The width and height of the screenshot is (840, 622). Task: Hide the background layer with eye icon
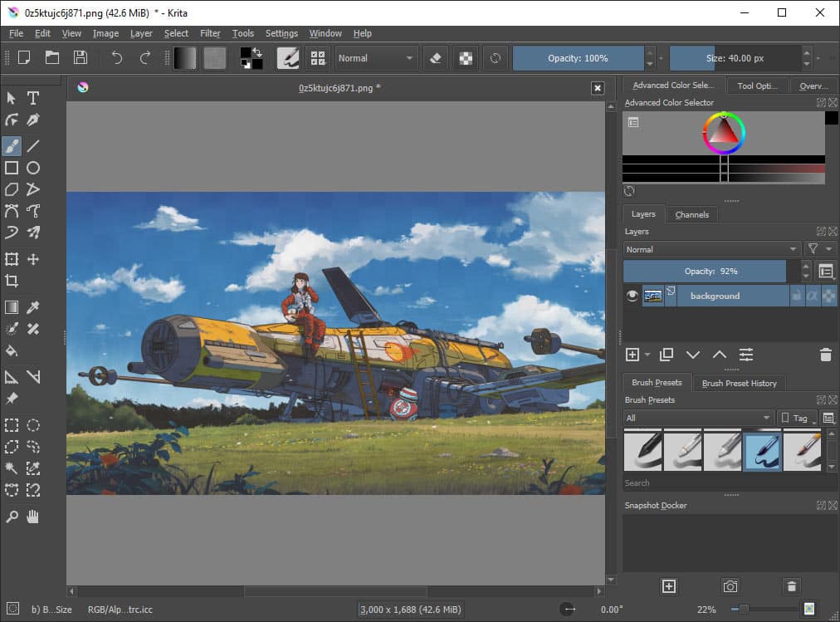632,296
